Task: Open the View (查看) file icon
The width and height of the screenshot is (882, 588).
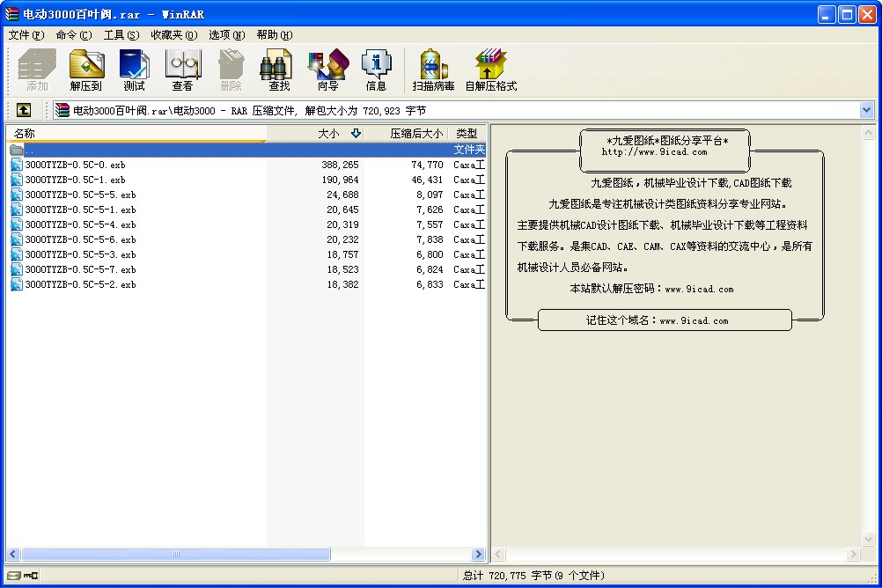Action: [183, 70]
